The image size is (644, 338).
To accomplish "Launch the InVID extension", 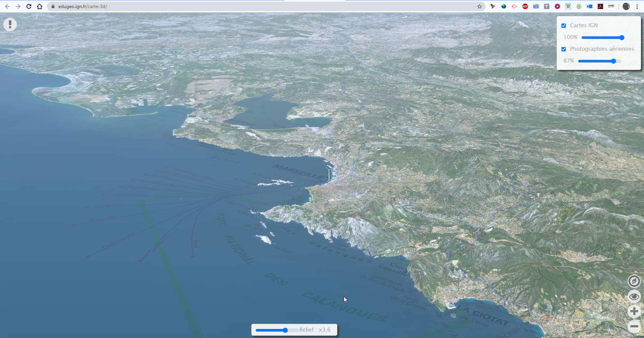I will (x=611, y=6).
